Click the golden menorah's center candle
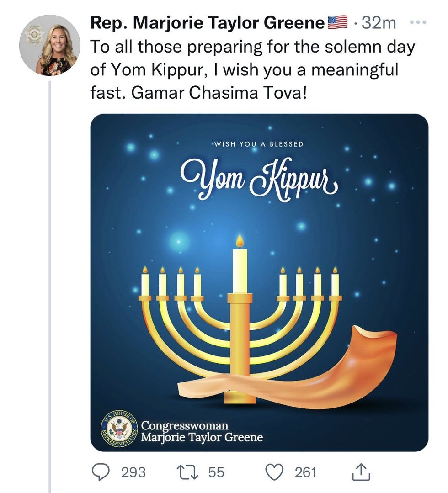The height and width of the screenshot is (493, 448). click(x=240, y=264)
